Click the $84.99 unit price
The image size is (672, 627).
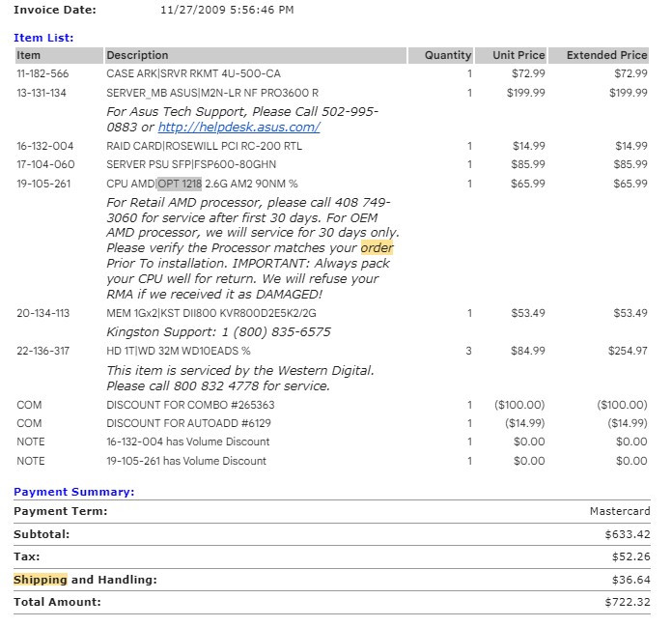[527, 352]
